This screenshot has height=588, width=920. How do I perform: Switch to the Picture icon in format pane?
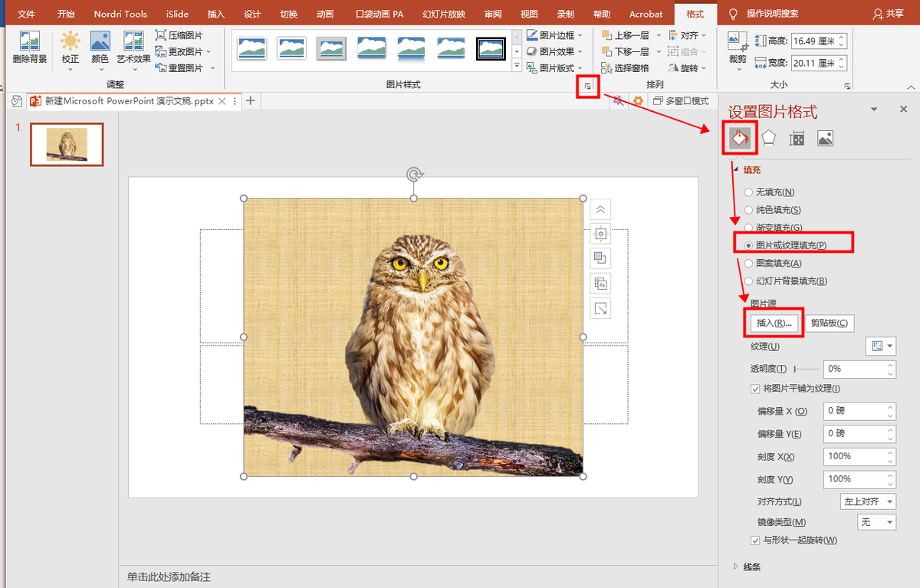[825, 139]
